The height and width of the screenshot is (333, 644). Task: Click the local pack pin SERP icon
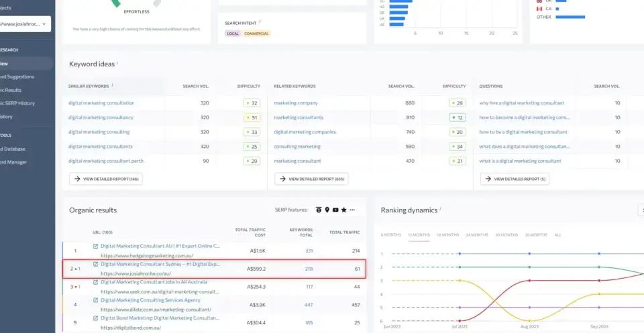coord(327,210)
